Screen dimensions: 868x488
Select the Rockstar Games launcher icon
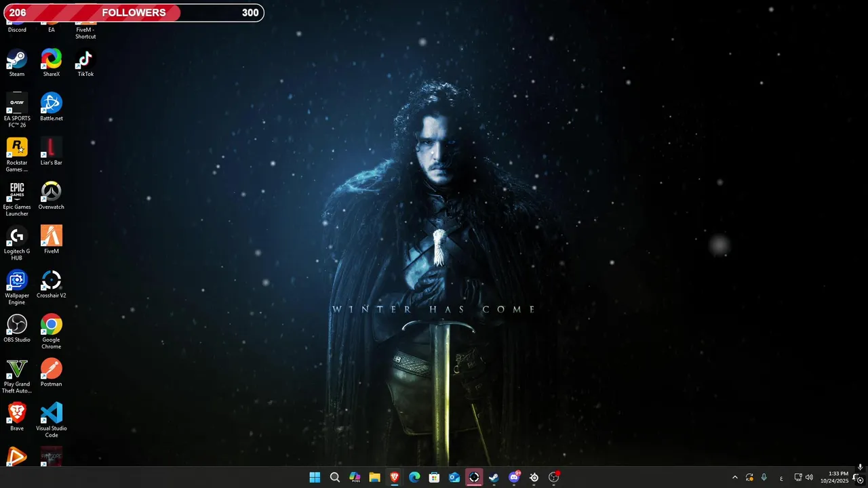[17, 155]
